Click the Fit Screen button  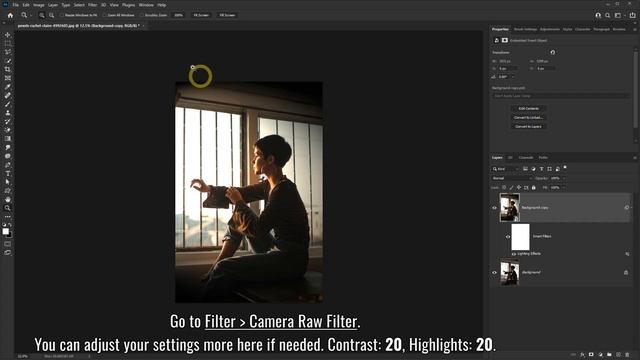[201, 15]
